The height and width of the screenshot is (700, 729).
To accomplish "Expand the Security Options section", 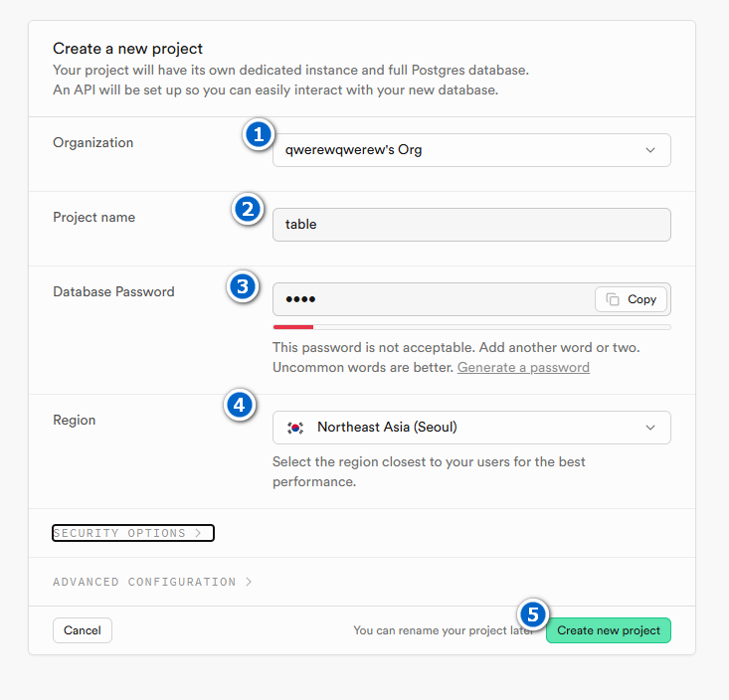I will [132, 533].
